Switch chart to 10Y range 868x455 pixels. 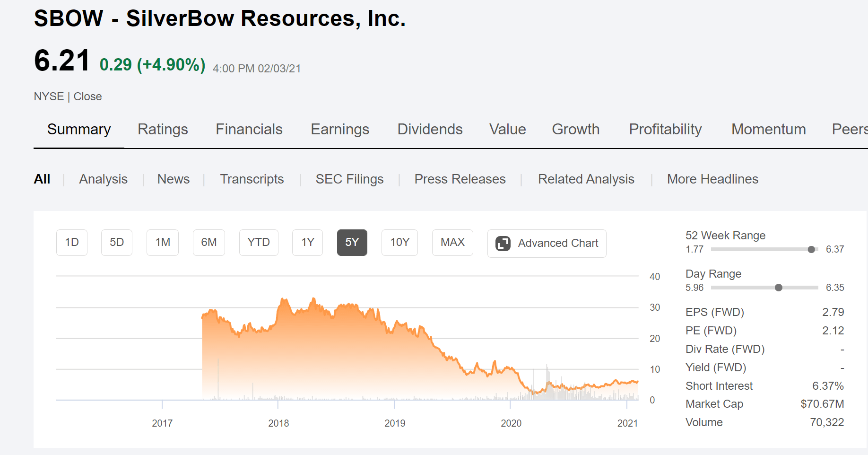point(399,243)
